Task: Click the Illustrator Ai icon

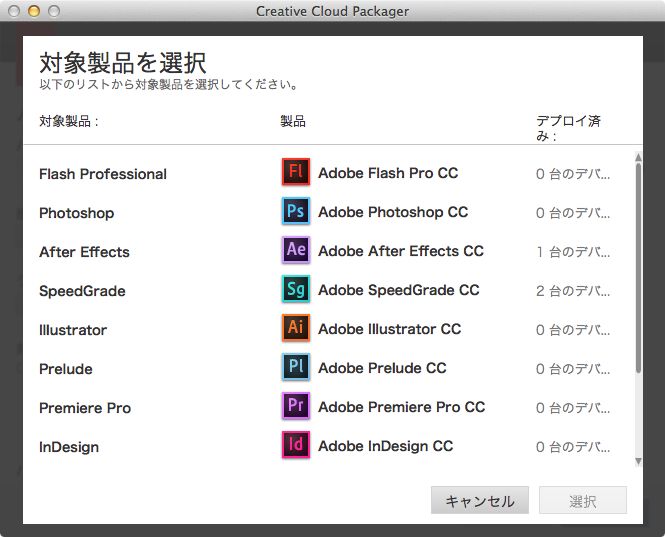Action: (296, 328)
